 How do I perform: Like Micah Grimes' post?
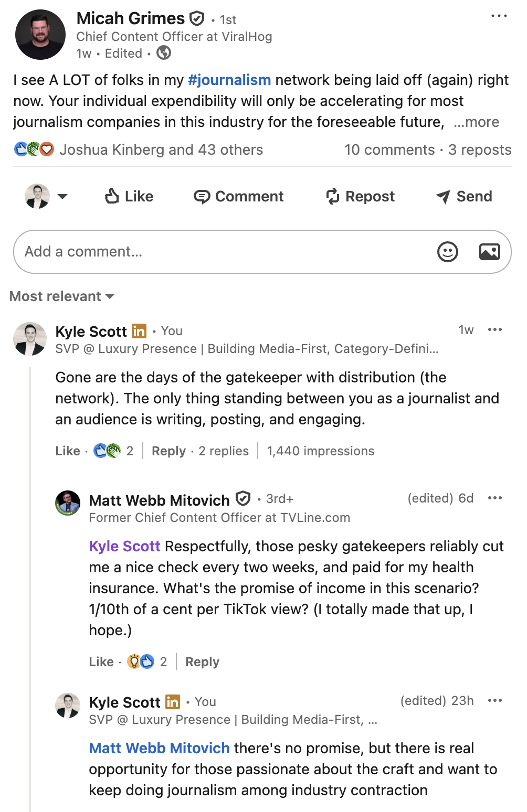pyautogui.click(x=129, y=196)
